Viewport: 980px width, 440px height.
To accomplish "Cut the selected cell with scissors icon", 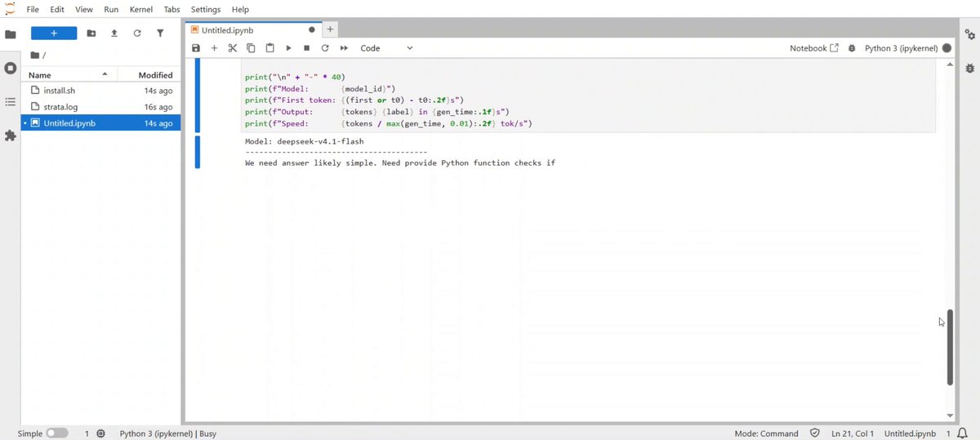I will 233,48.
